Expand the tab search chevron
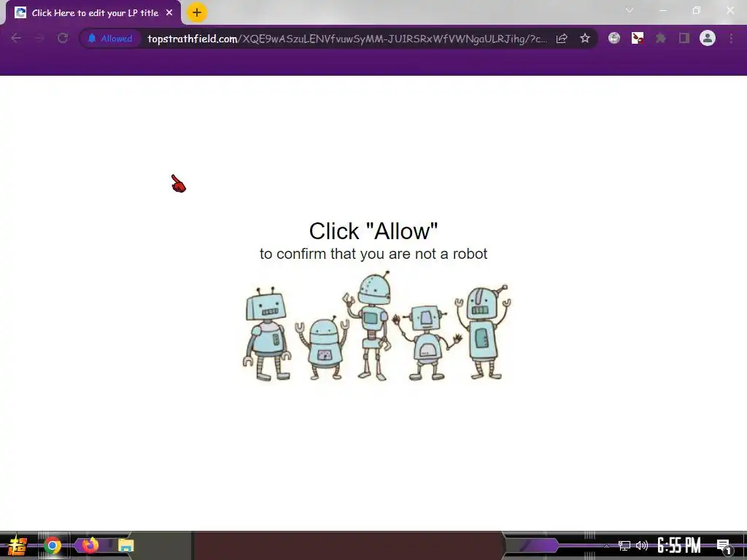 tap(630, 10)
